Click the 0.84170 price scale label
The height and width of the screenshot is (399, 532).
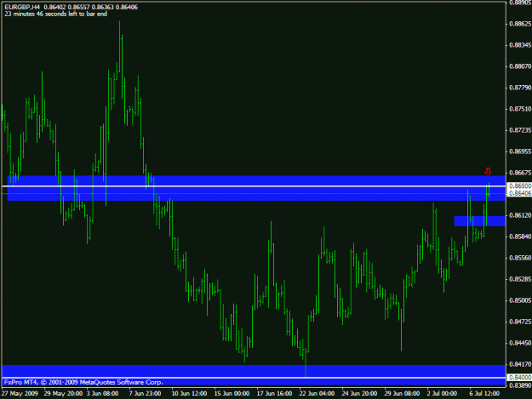520,364
